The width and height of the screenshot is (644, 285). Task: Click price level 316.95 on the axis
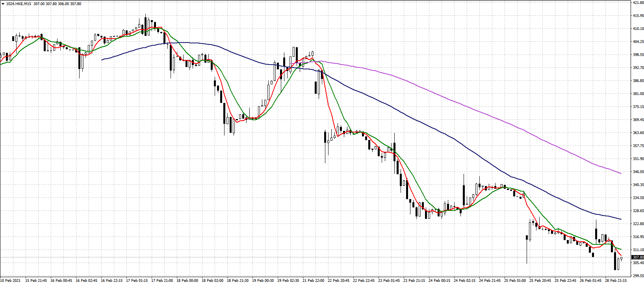[x=638, y=237]
